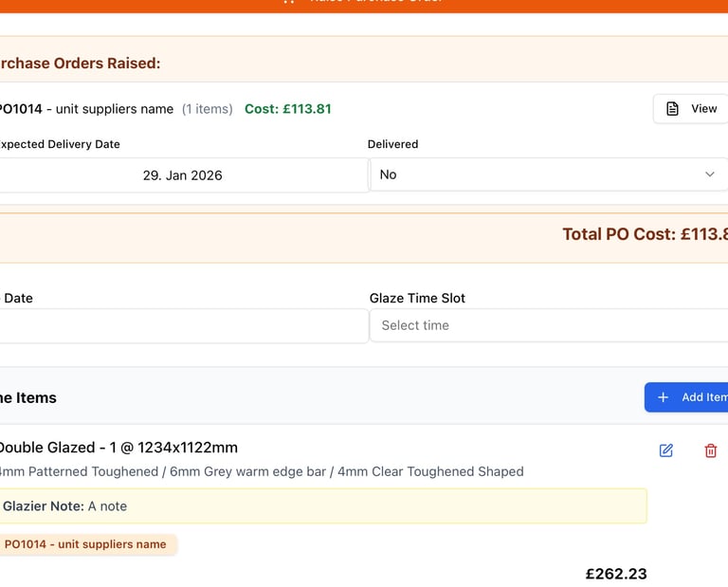Delete the Double Glazed line item via trash icon
The width and height of the screenshot is (728, 587).
click(711, 450)
